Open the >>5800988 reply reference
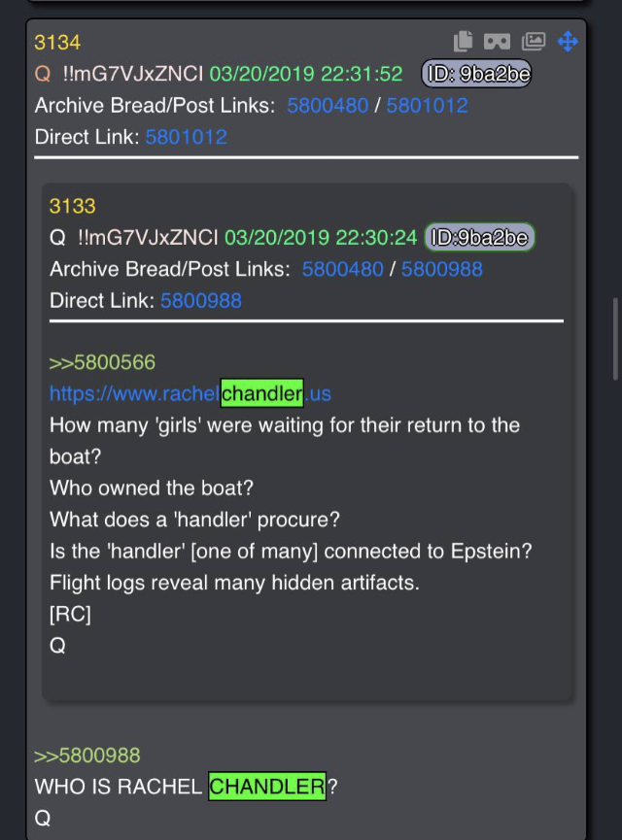The image size is (622, 840). click(86, 756)
